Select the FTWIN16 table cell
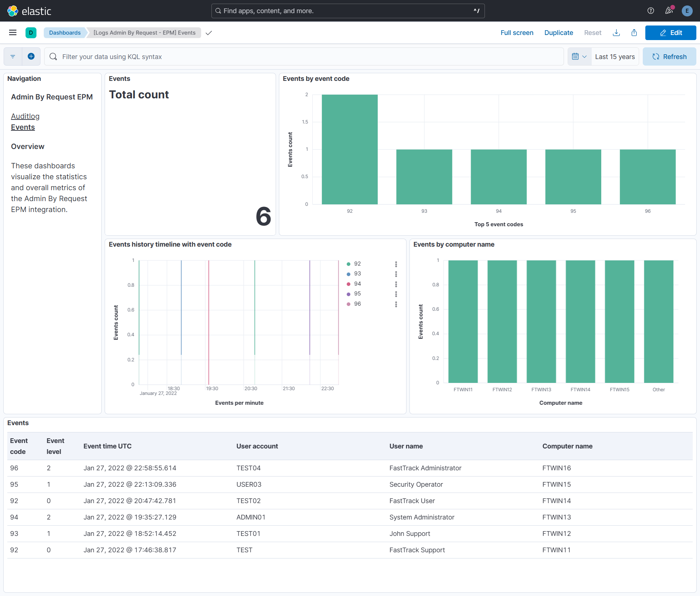This screenshot has height=596, width=700. 557,468
